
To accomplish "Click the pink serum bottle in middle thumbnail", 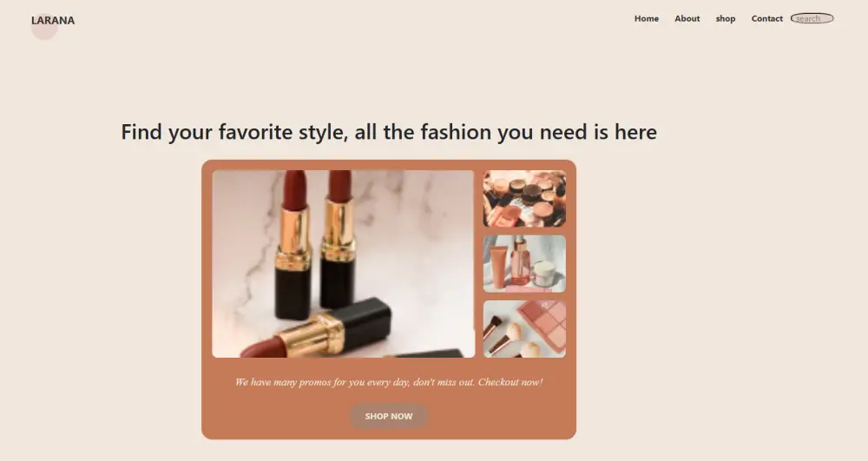I will pos(520,260).
